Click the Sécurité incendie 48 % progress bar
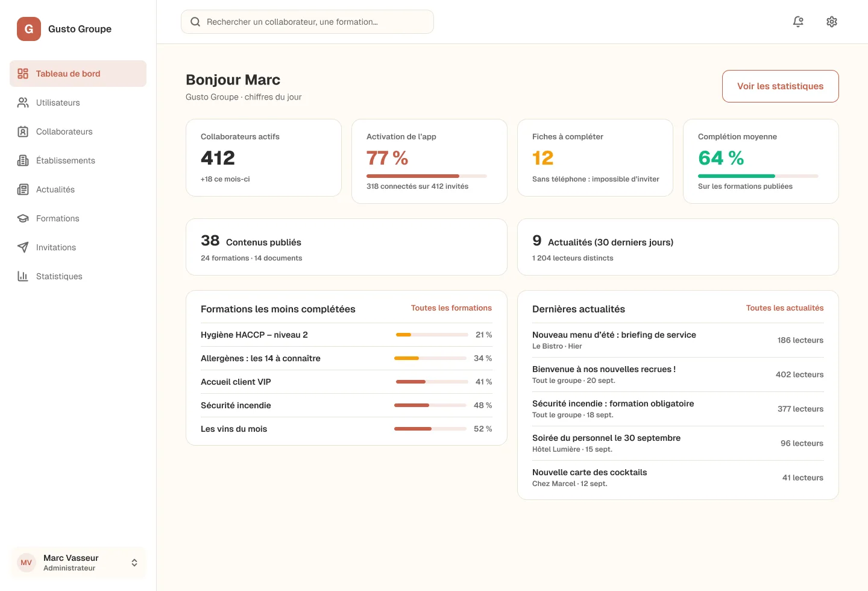This screenshot has width=868, height=591. tap(430, 405)
